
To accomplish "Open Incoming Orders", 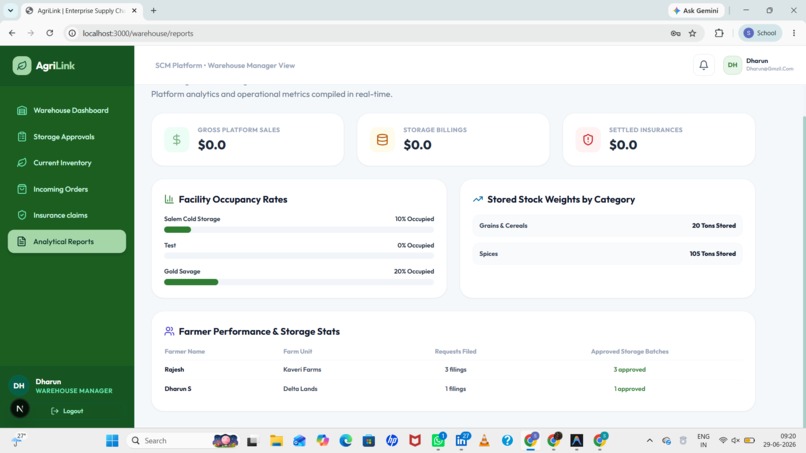I will [x=67, y=189].
